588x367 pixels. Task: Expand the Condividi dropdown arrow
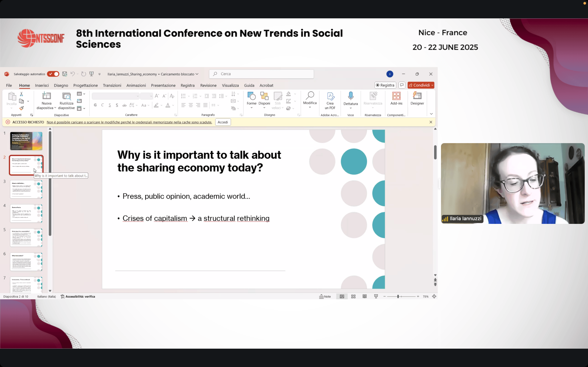pos(432,85)
